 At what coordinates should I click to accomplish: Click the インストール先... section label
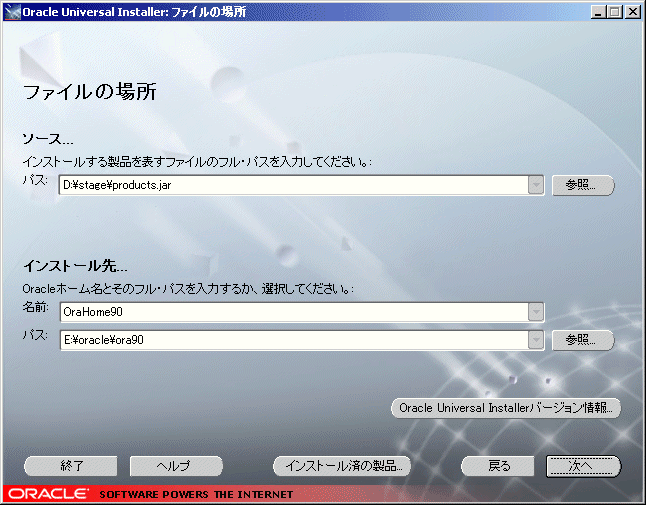[x=75, y=266]
